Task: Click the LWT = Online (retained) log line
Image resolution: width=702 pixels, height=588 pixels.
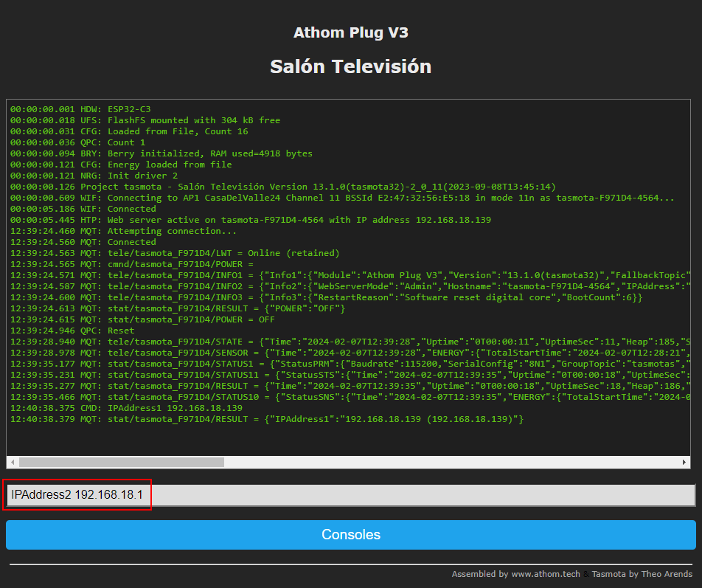Action: (175, 253)
